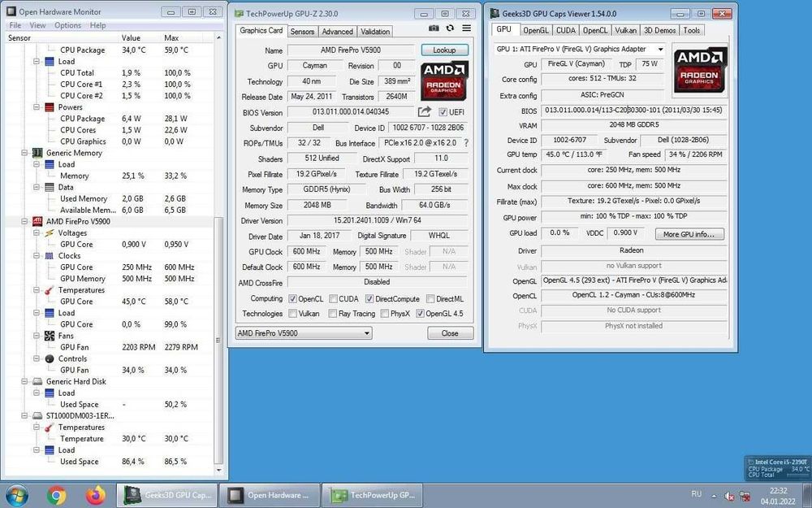Viewport: 812px width, 508px height.
Task: Open the 3D Demos tab in GPU Caps Viewer
Action: pyautogui.click(x=659, y=31)
